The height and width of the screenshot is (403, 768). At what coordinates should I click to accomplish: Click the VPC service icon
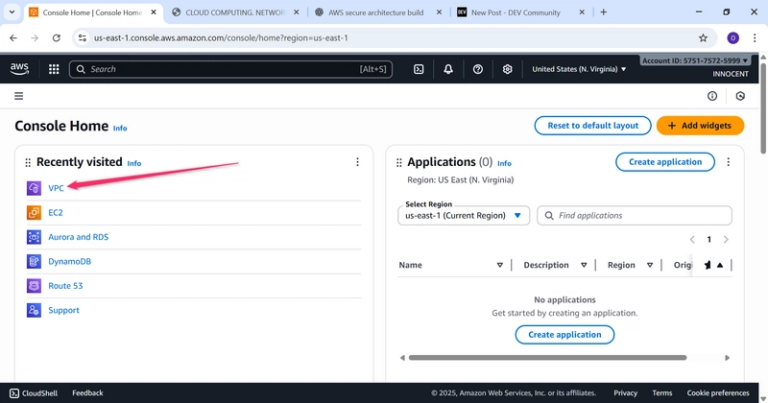coord(34,188)
